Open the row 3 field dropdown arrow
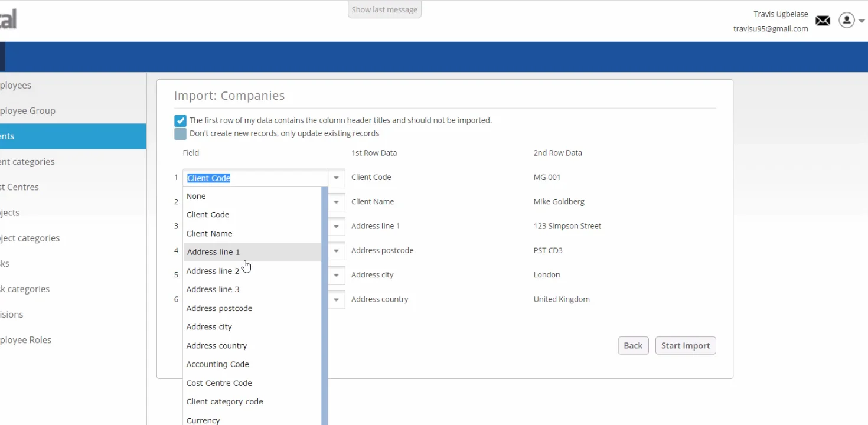868x425 pixels. 336,226
